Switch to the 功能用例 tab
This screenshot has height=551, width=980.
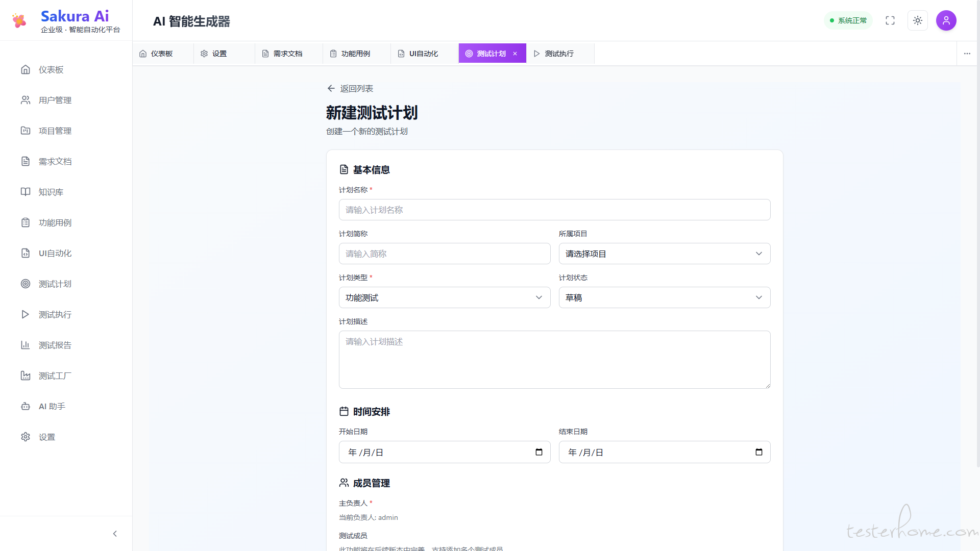355,54
